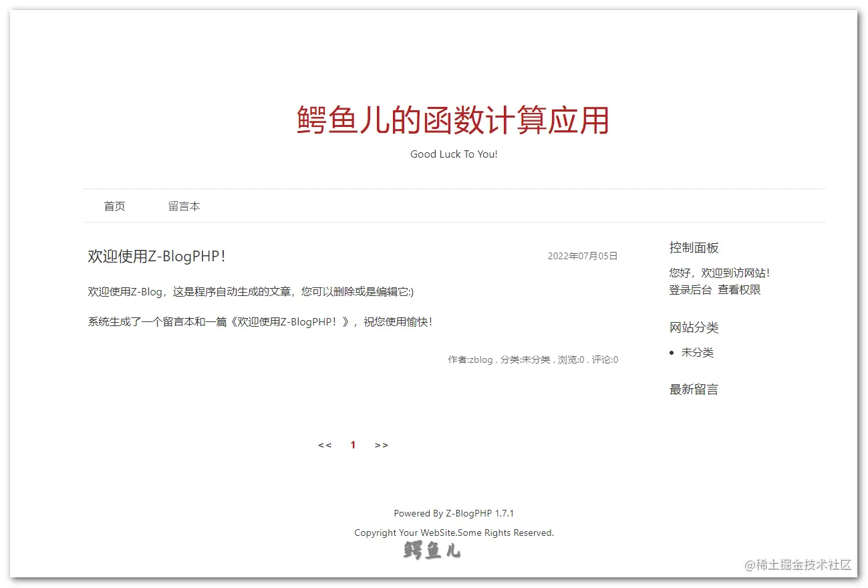Click the Good Luck To You! subtitle

click(x=454, y=154)
